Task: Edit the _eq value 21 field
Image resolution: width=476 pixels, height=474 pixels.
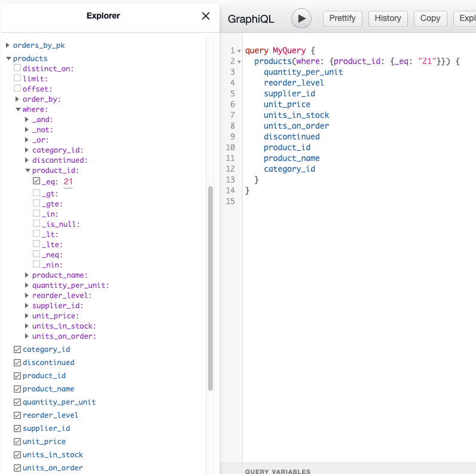Action: [x=68, y=181]
